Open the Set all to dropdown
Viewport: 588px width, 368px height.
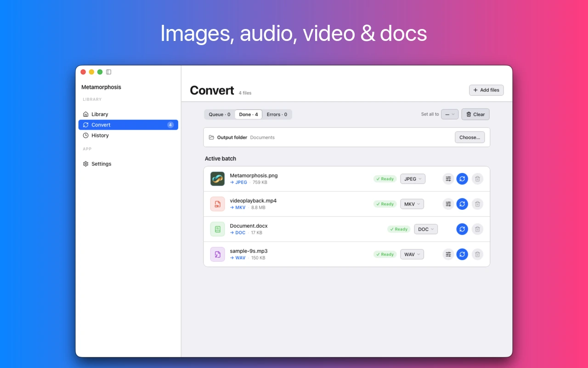click(x=450, y=114)
